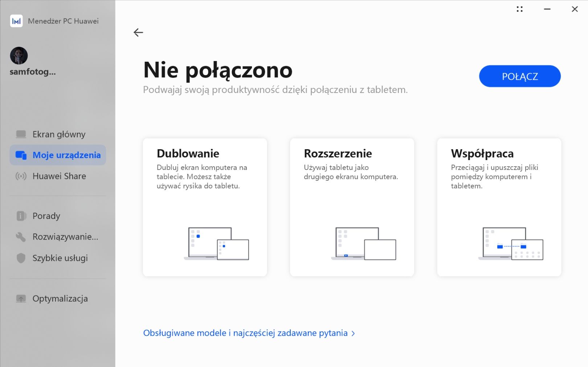Open Ekran główny in sidebar
588x367 pixels.
(x=58, y=134)
